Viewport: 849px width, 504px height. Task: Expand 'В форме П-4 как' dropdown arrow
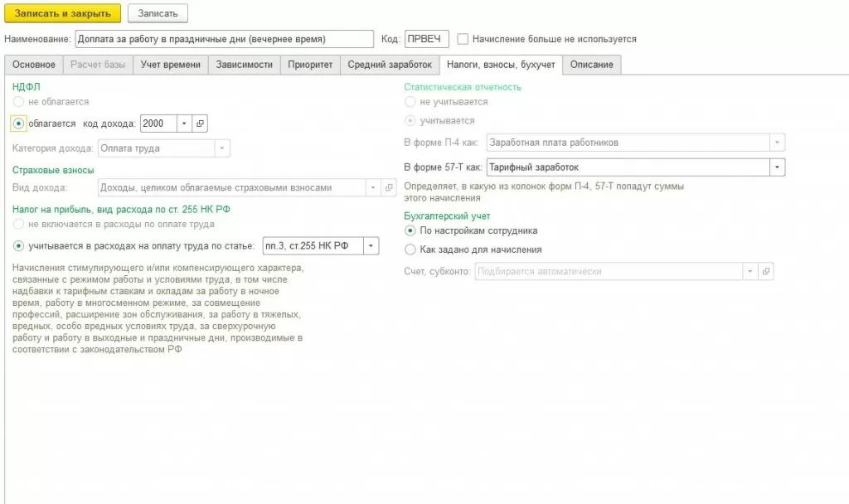pyautogui.click(x=777, y=143)
